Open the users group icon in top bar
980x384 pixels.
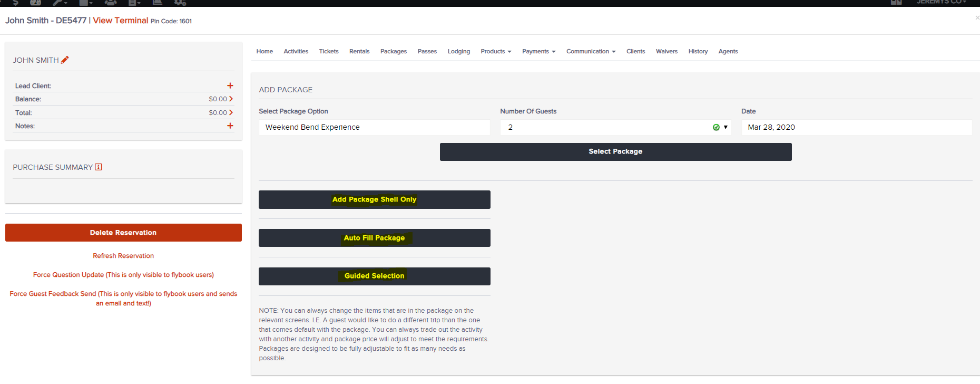click(x=111, y=3)
